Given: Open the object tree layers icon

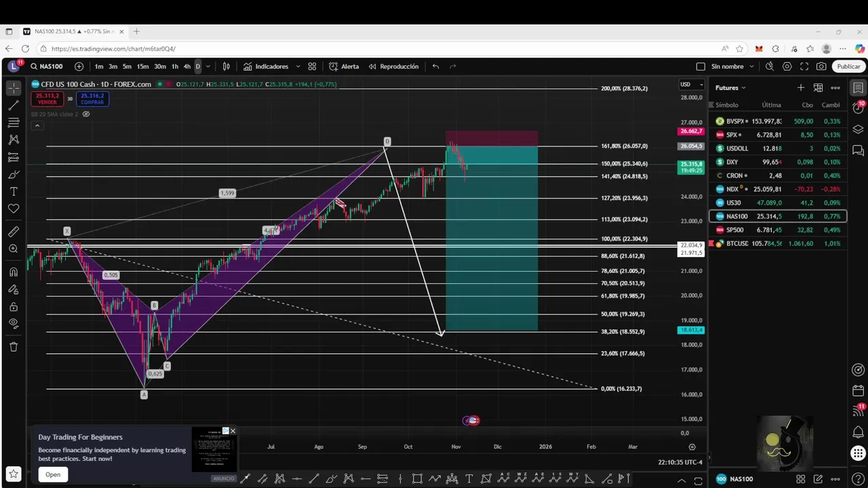Looking at the screenshot, I should (859, 129).
